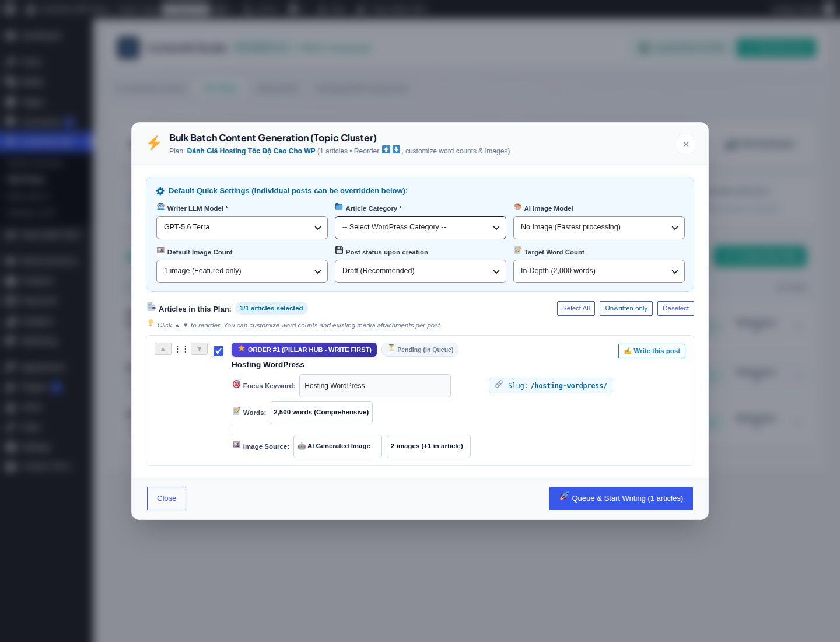Change the article's 2,500 words setting
Viewport: 840px width, 642px height.
tap(321, 413)
